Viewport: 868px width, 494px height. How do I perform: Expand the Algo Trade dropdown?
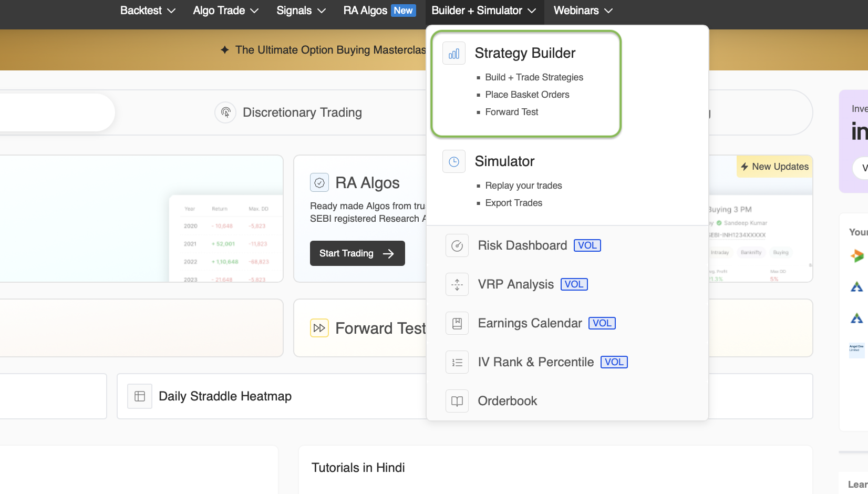[225, 11]
